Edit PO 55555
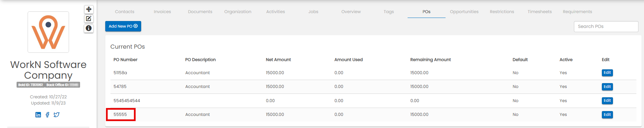 pos(607,115)
